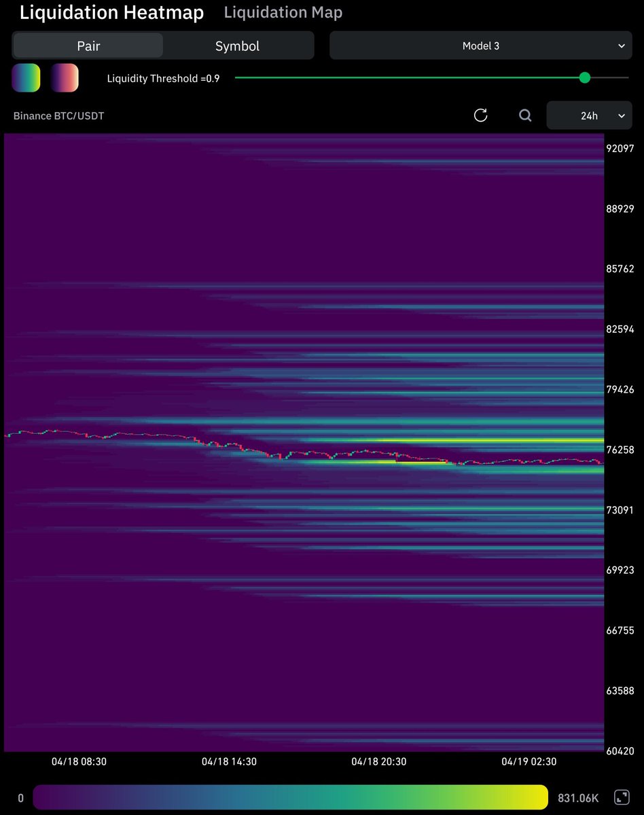Click the fullscreen expand icon
This screenshot has width=644, height=815.
[x=621, y=797]
